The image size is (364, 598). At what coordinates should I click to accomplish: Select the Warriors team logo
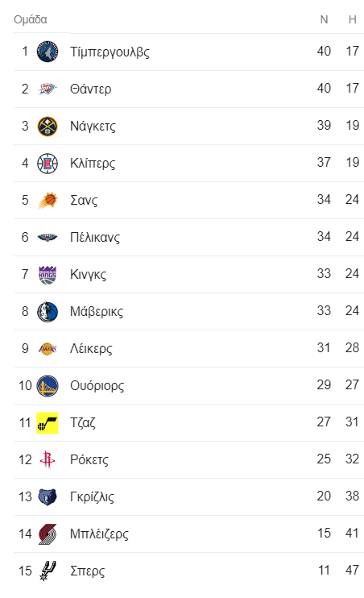(x=48, y=385)
